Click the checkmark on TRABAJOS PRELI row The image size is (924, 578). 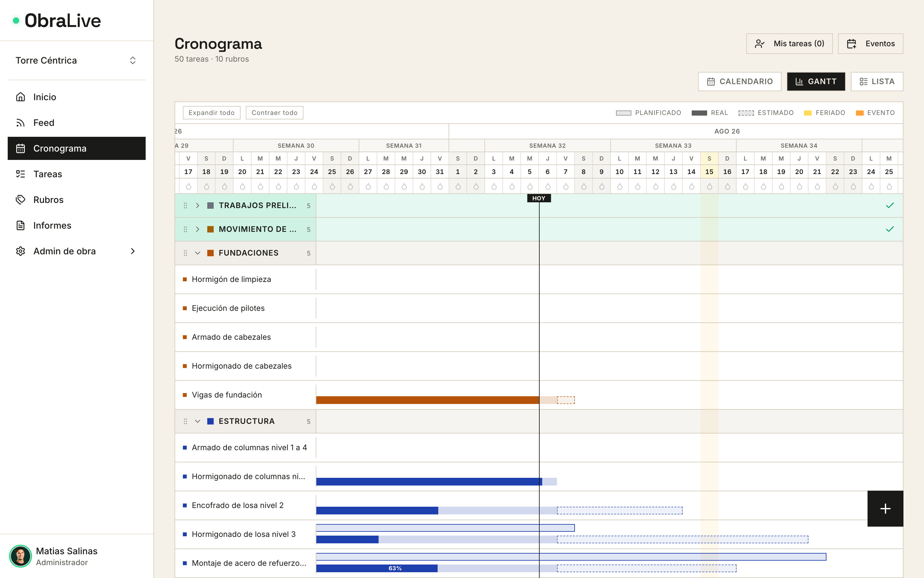(x=890, y=206)
